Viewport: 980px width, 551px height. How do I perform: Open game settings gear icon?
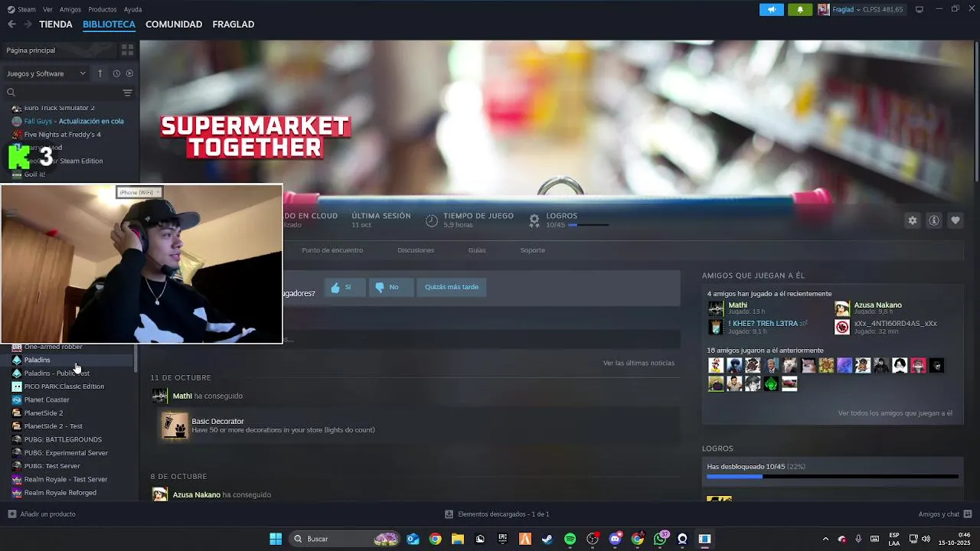click(913, 220)
